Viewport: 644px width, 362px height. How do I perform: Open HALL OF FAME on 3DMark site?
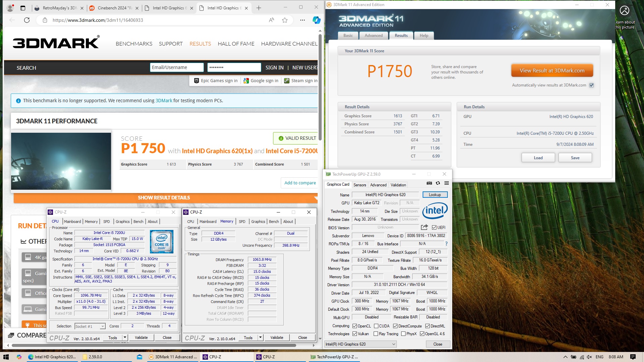point(236,44)
